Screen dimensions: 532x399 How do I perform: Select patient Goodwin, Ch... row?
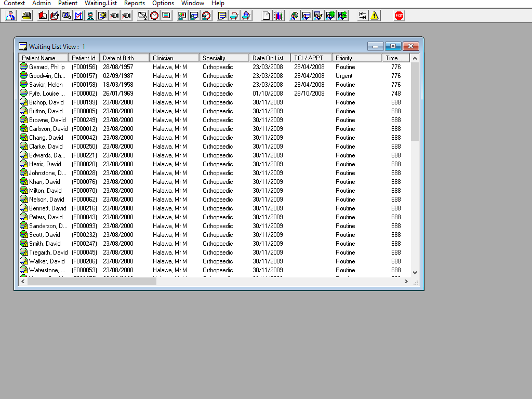click(x=215, y=76)
